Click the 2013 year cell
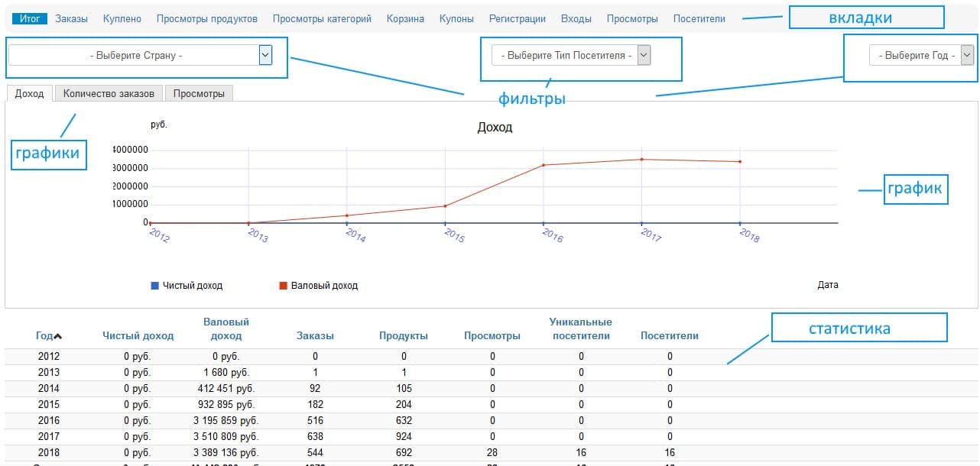The width and height of the screenshot is (980, 466). point(49,372)
